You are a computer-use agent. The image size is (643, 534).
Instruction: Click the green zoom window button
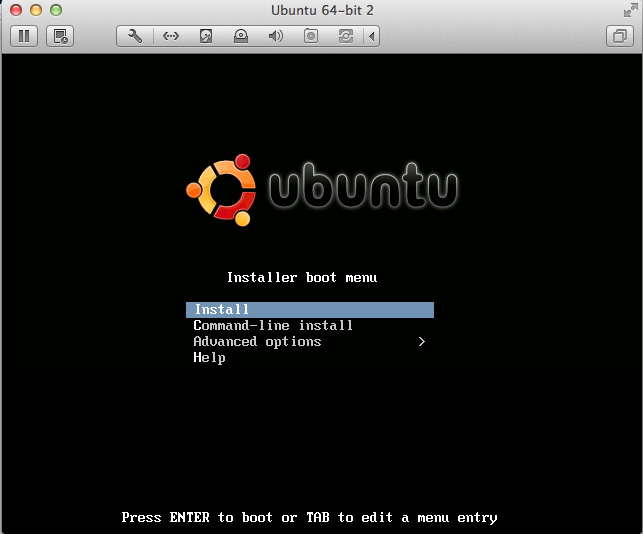click(x=56, y=10)
